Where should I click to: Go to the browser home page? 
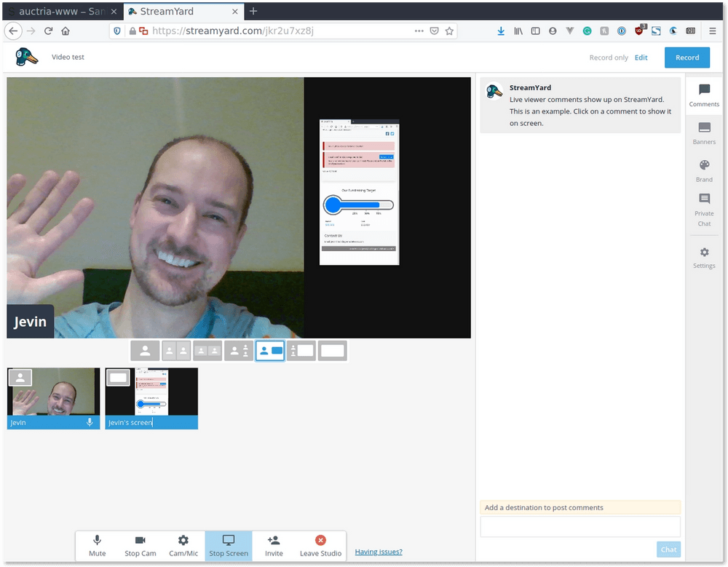[x=66, y=31]
